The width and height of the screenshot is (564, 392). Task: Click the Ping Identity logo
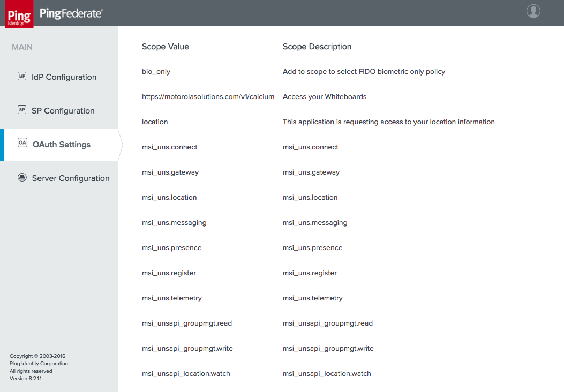[19, 14]
